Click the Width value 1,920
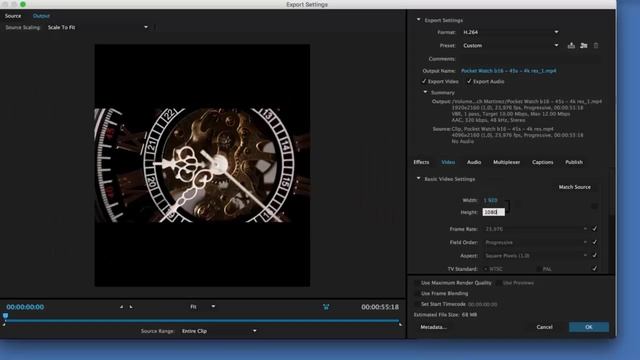Image resolution: width=640 pixels, height=360 pixels. [x=490, y=200]
